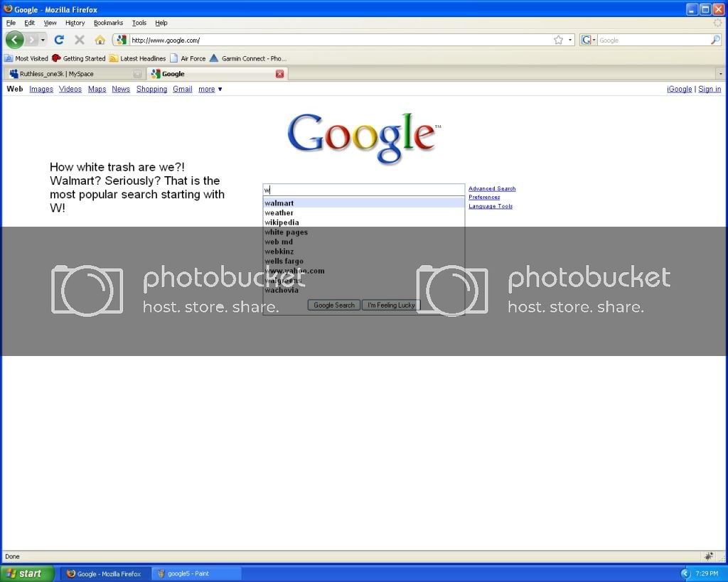Image resolution: width=728 pixels, height=582 pixels.
Task: Open the list all tabs dropdown
Action: pos(721,74)
